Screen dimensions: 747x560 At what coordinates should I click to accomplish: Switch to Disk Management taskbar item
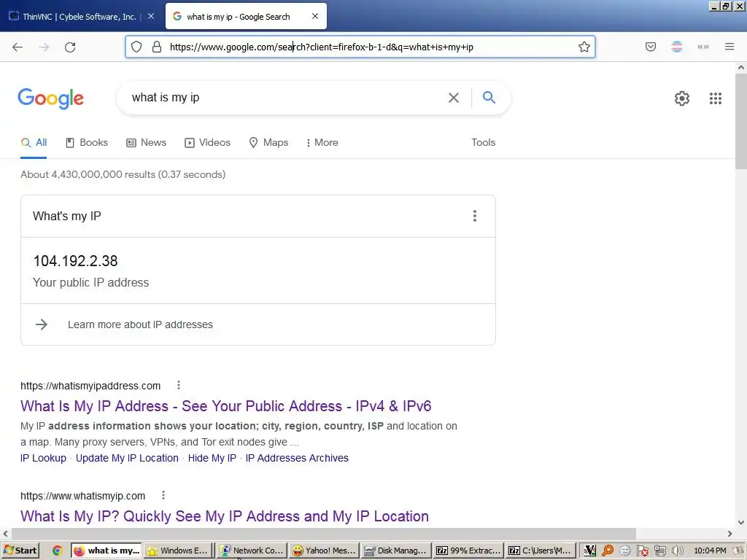396,551
